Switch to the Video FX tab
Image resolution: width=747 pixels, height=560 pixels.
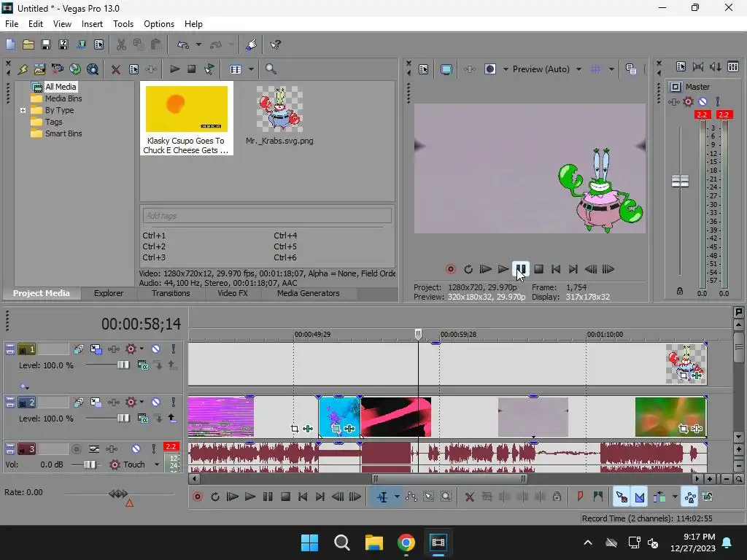tap(233, 293)
